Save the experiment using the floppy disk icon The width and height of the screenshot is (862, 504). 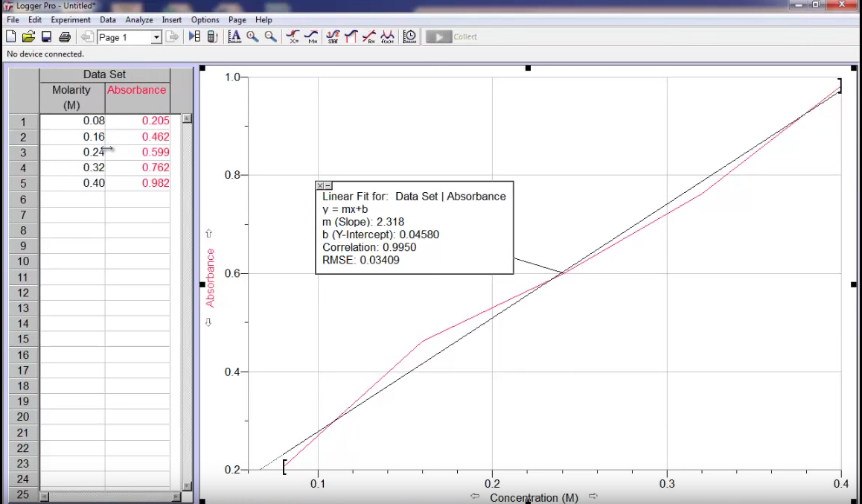(47, 36)
